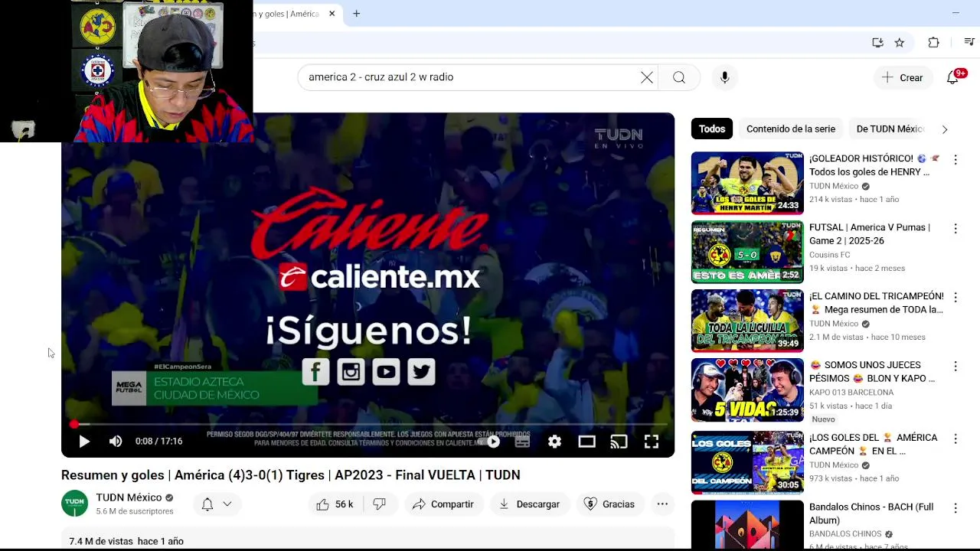Select Contenido de la serie chip
980x551 pixels.
point(791,129)
